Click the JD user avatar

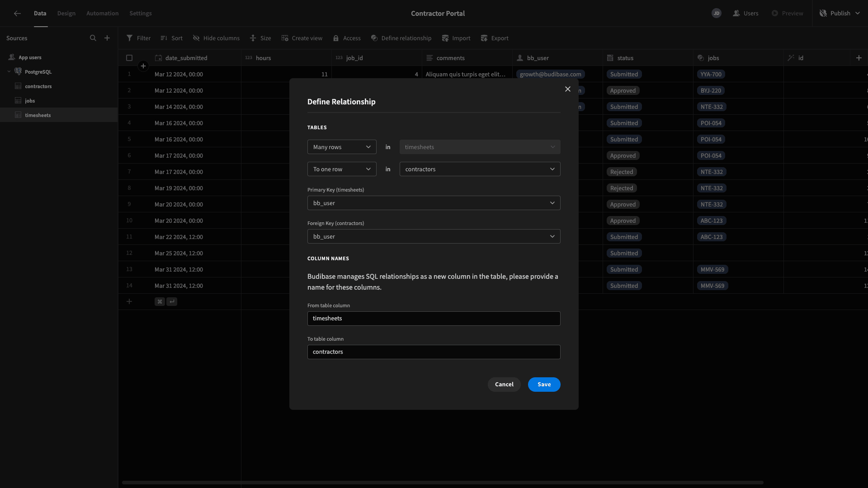[x=717, y=14]
